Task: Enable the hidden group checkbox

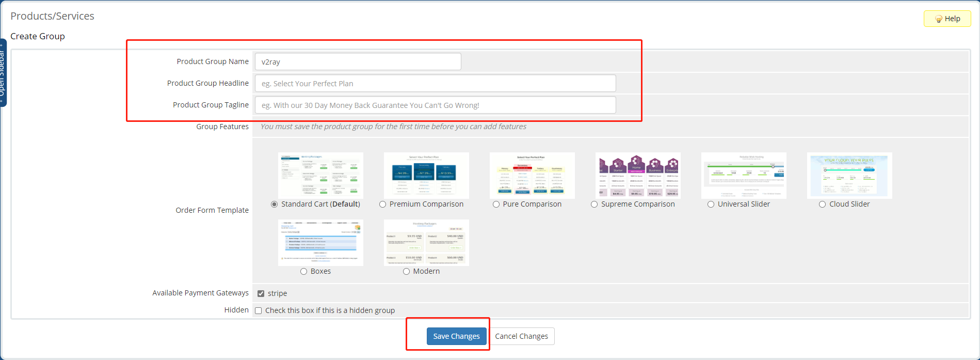Action: [259, 310]
